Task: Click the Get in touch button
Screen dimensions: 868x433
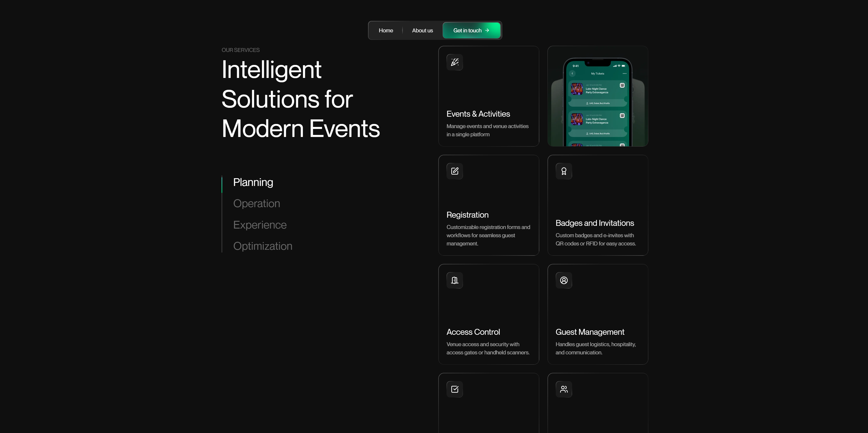Action: [471, 30]
